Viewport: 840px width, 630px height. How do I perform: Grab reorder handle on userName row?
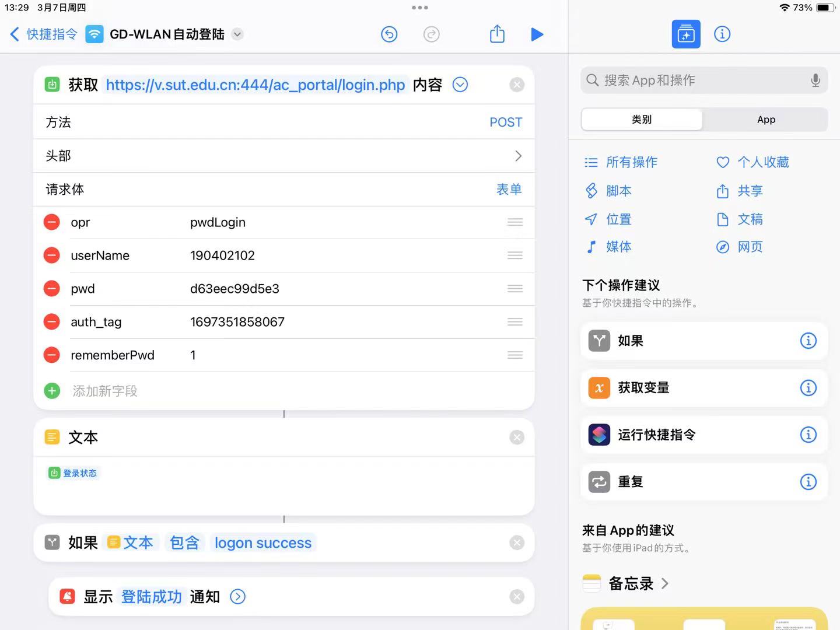click(x=515, y=256)
